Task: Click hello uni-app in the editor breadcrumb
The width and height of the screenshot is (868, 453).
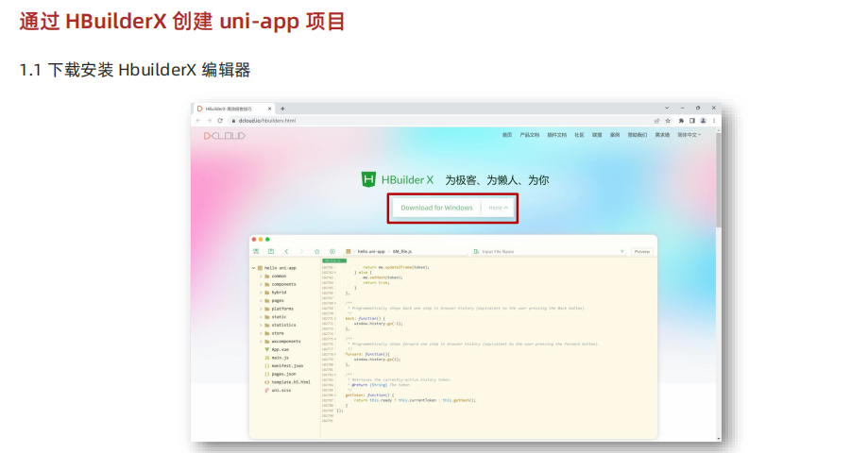Action: click(x=371, y=252)
